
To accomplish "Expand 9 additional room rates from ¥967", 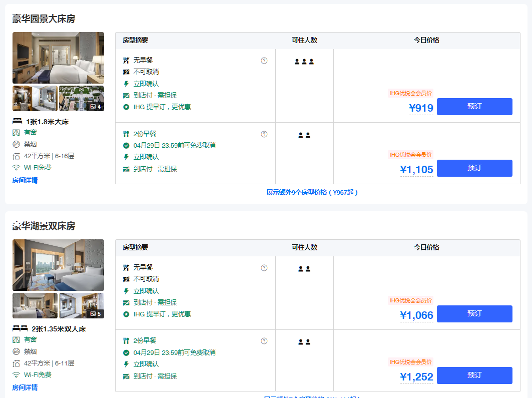I will point(312,192).
